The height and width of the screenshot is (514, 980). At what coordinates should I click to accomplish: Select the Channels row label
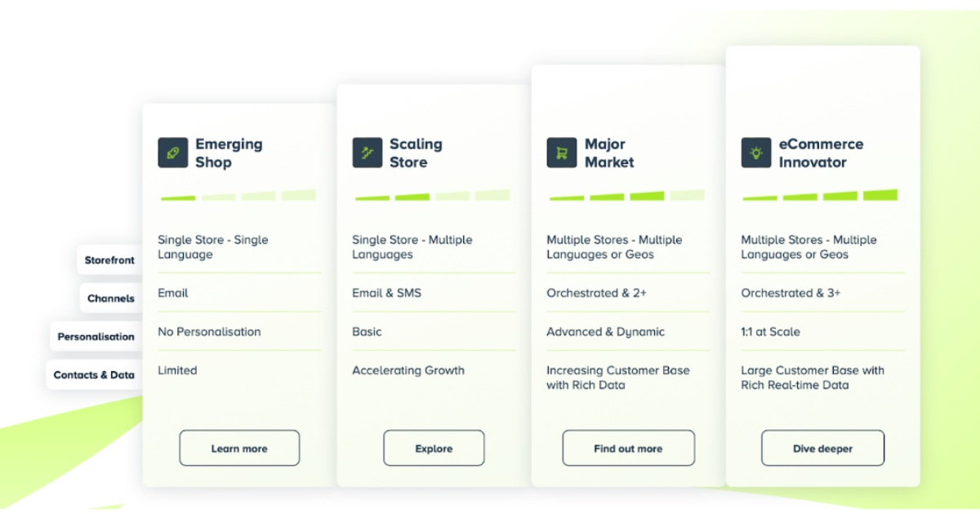tap(111, 299)
